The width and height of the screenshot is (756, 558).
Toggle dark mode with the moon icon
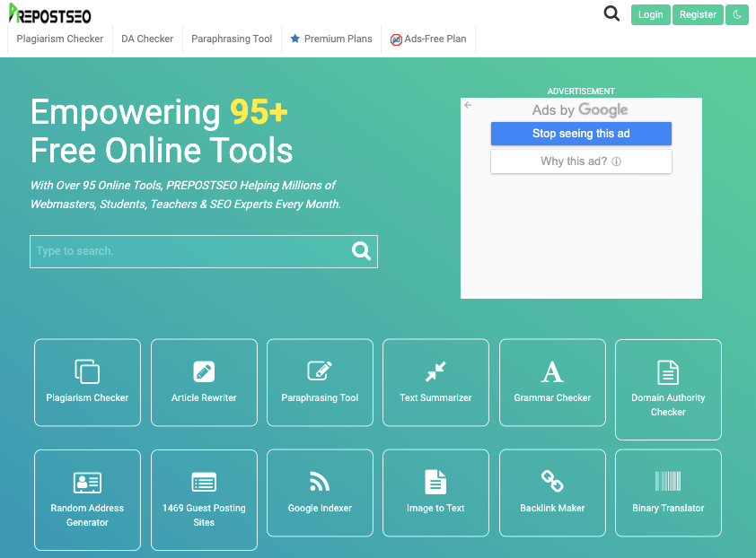click(x=737, y=15)
